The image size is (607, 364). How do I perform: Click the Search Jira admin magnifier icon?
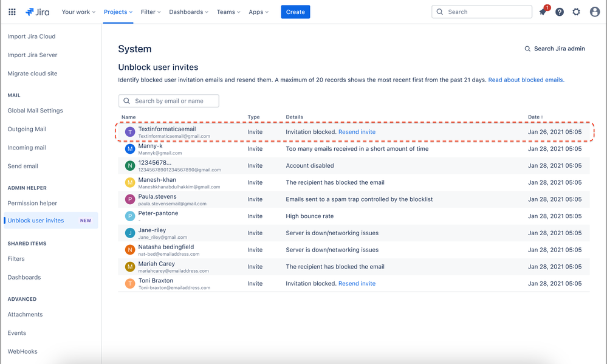coord(527,49)
